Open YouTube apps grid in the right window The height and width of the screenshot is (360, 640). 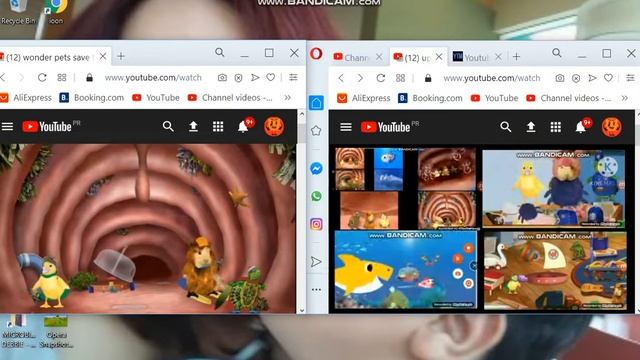(556, 127)
